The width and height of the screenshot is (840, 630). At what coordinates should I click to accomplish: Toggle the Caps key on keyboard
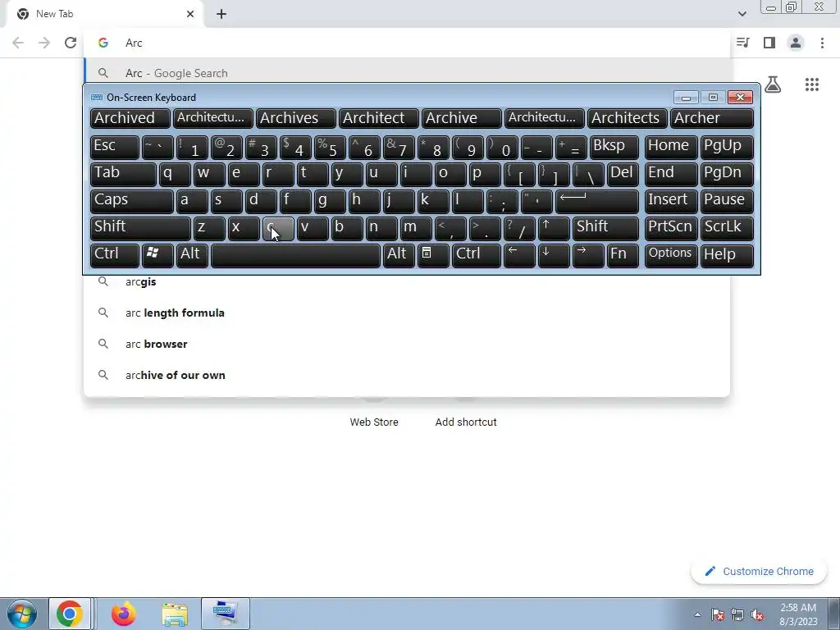click(x=132, y=200)
